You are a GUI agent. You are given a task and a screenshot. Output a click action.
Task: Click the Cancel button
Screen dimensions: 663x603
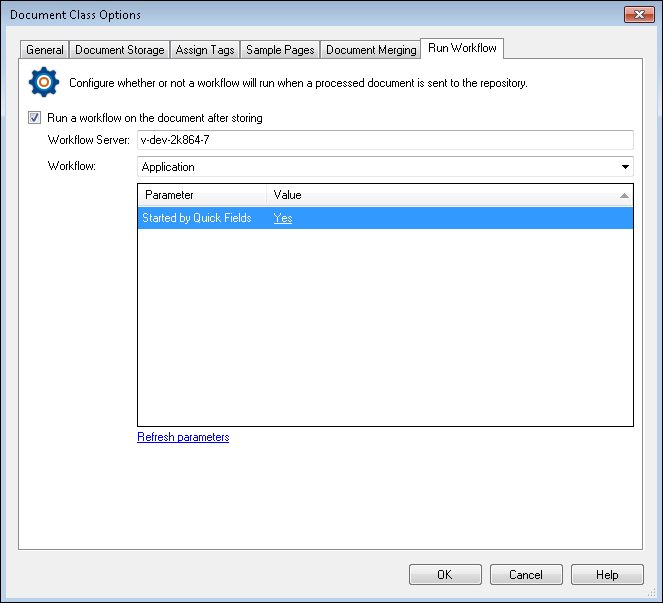point(526,575)
